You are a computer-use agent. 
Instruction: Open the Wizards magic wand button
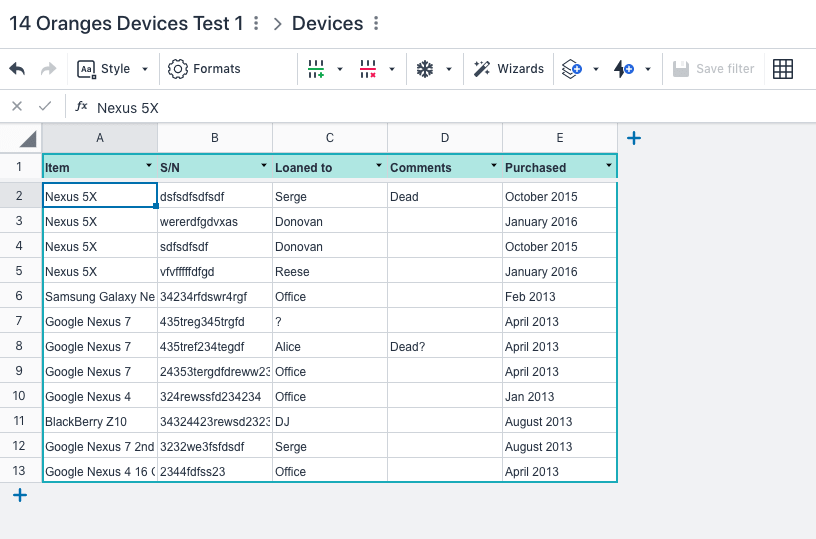[x=508, y=69]
